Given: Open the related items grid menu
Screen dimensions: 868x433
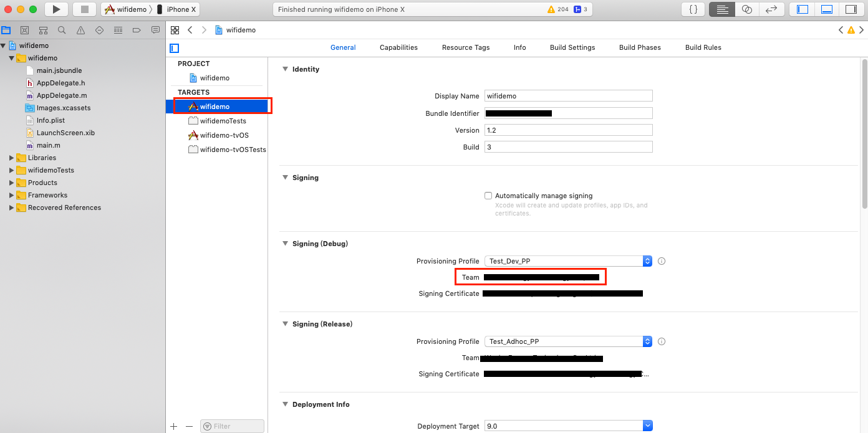Looking at the screenshot, I should tap(175, 30).
